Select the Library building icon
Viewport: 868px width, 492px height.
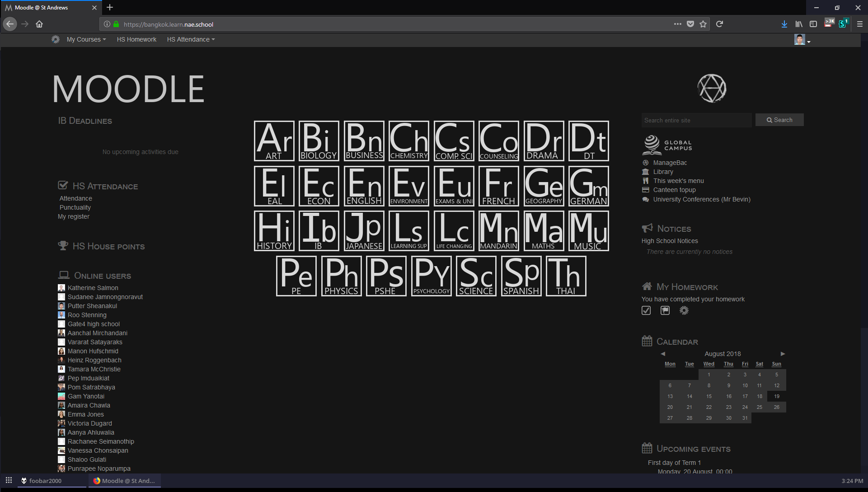click(646, 172)
